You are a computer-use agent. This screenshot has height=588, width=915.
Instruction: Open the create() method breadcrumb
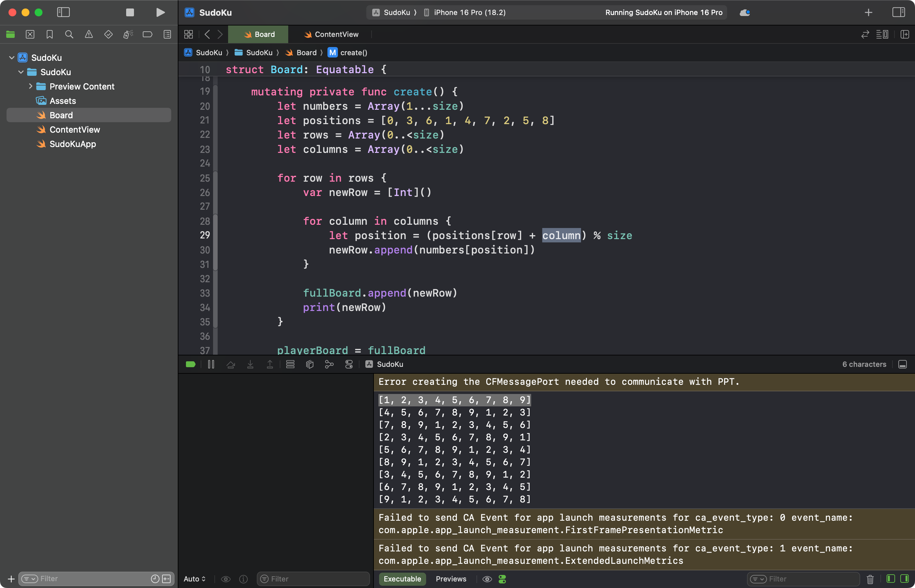[348, 53]
